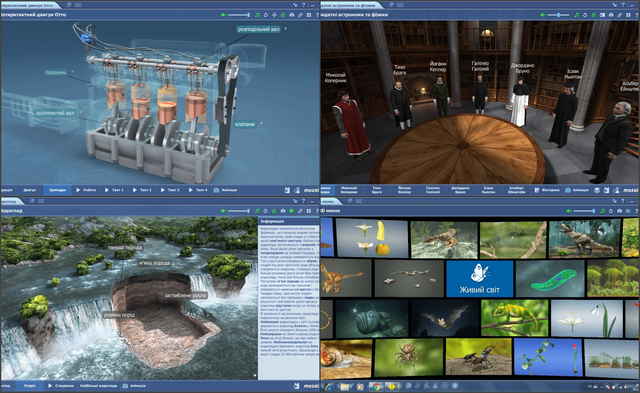Play the Робота animation
The height and width of the screenshot is (393, 640).
click(x=86, y=190)
